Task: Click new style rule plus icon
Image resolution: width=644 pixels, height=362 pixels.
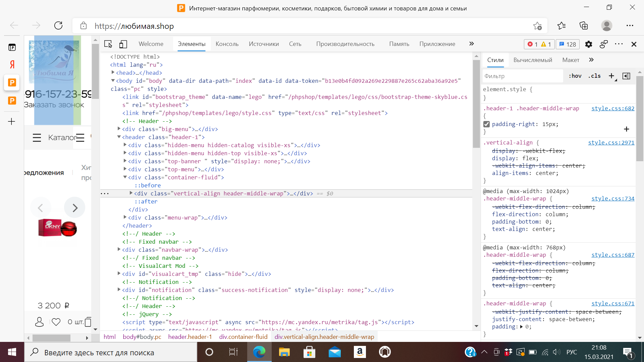Action: click(x=611, y=76)
